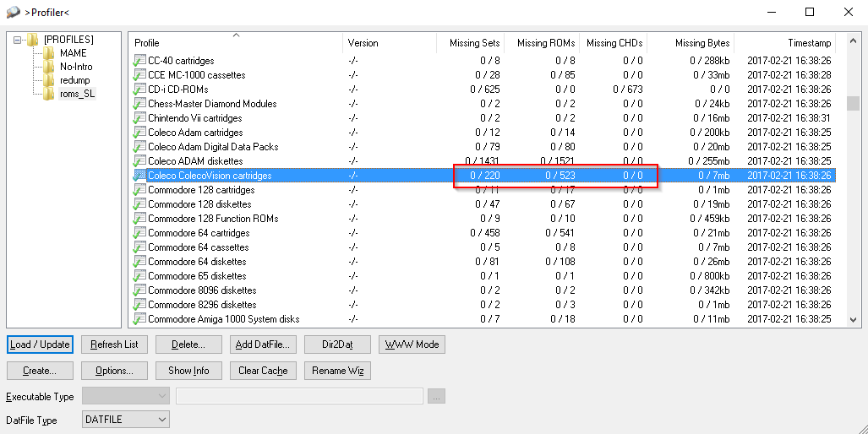Click the CCE MC-1000 cassettes profile icon
The height and width of the screenshot is (434, 868).
click(139, 75)
